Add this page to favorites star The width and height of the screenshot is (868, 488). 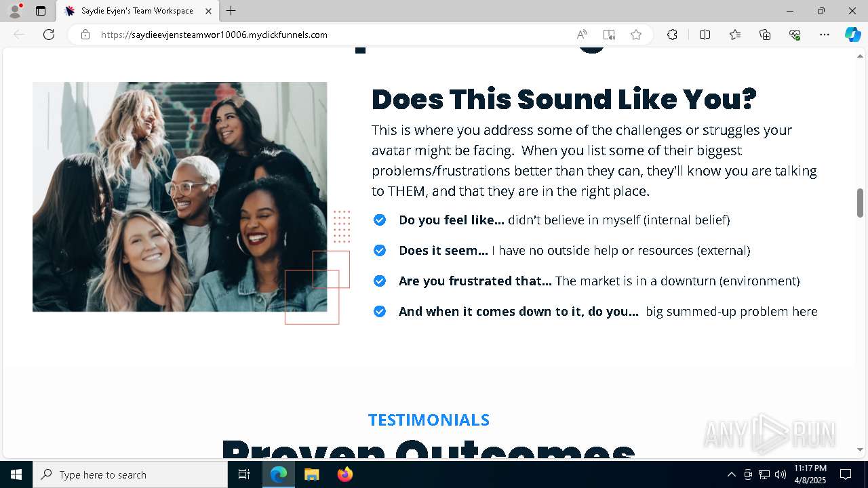coord(636,35)
